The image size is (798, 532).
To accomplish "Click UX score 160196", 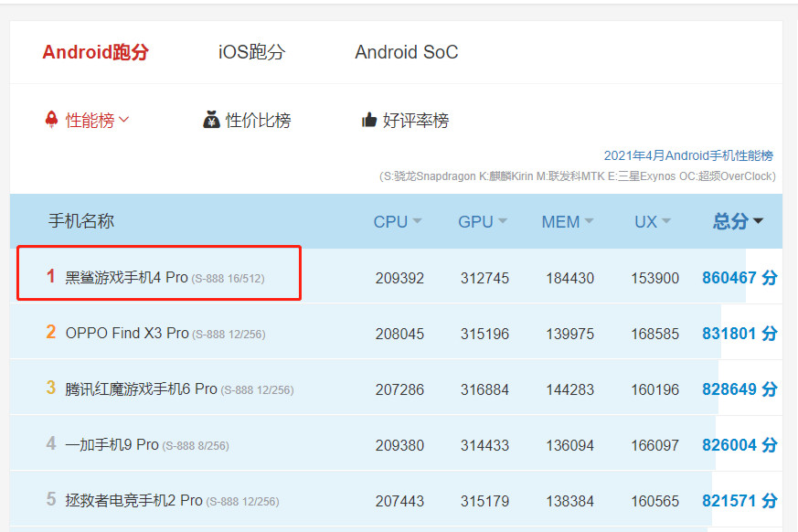I will (655, 390).
